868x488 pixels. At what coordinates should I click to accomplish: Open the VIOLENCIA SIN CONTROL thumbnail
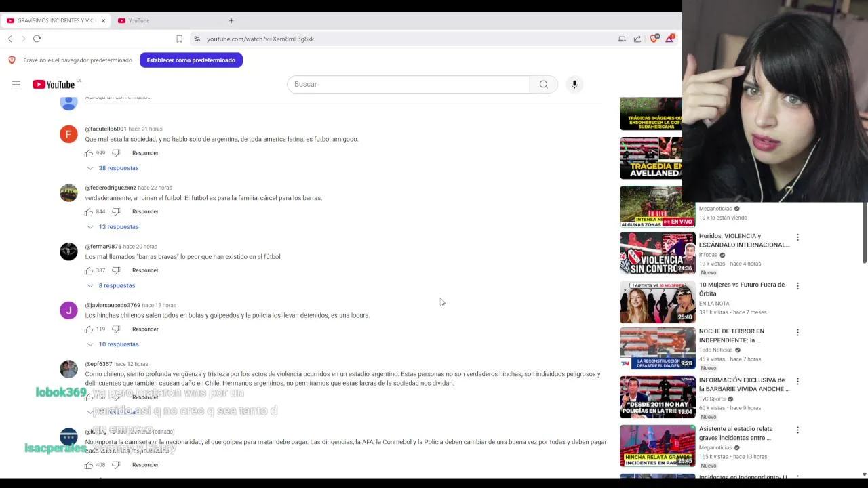(x=658, y=253)
